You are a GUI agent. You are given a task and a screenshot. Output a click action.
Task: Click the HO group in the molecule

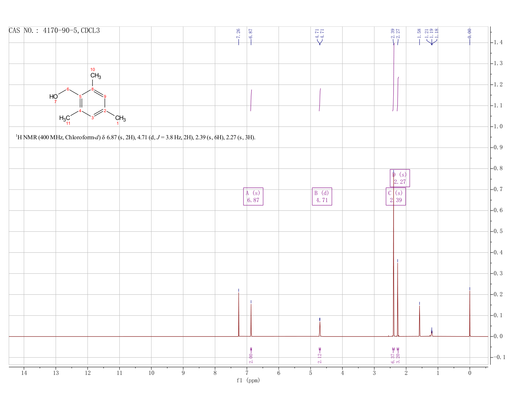pos(54,97)
